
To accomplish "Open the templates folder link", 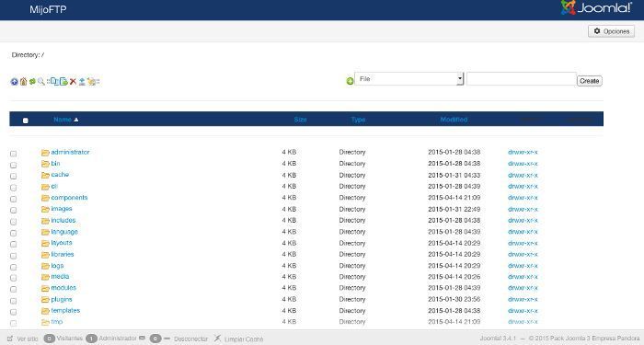I will tap(65, 311).
